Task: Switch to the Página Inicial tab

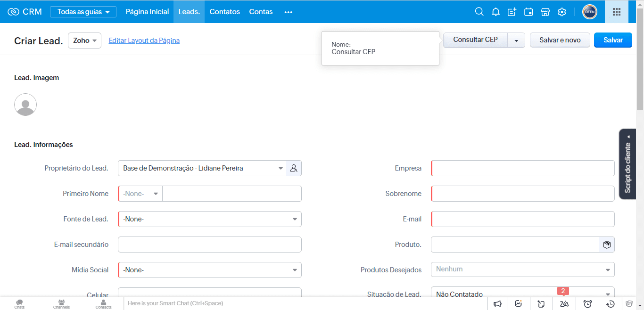Action: (147, 12)
